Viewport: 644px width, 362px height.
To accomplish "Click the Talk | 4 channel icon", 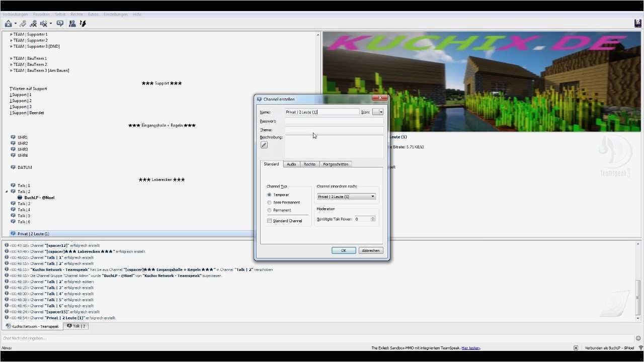I will [13, 210].
